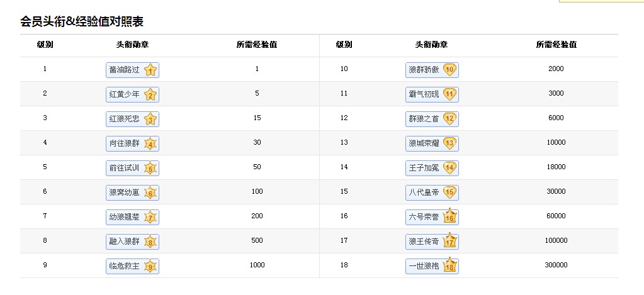
Task: Click the level 9 star badge icon
Action: click(x=150, y=267)
